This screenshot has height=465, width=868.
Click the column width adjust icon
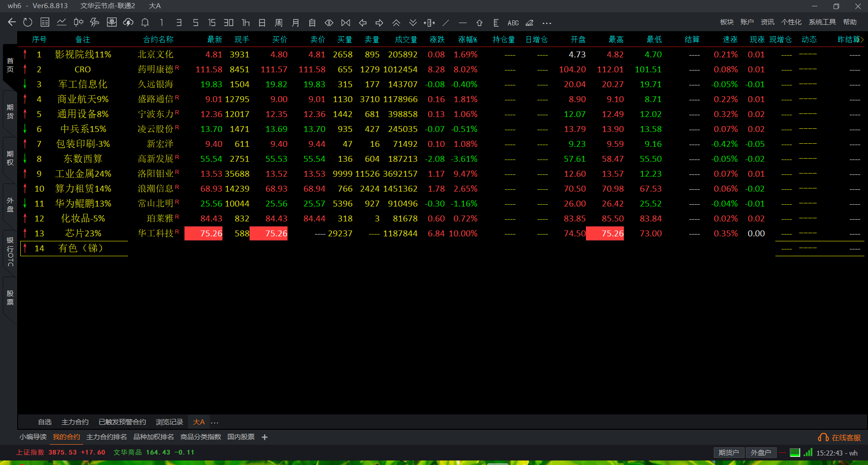pos(429,23)
